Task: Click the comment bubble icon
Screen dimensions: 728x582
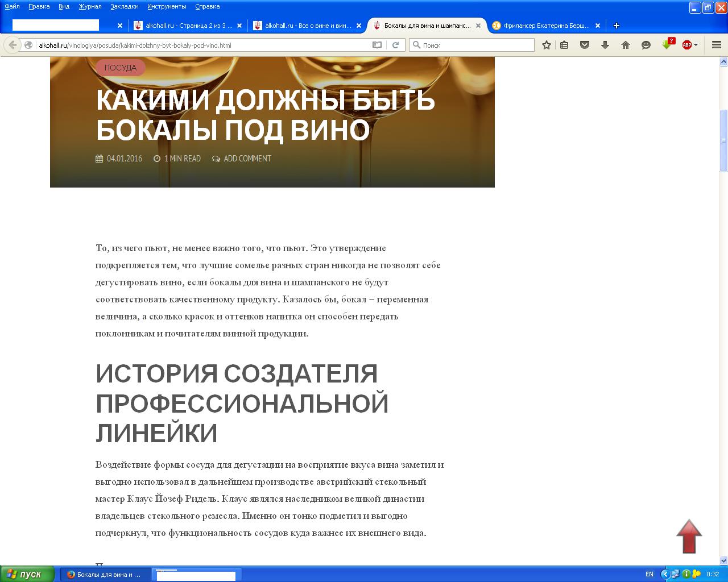Action: click(x=216, y=159)
